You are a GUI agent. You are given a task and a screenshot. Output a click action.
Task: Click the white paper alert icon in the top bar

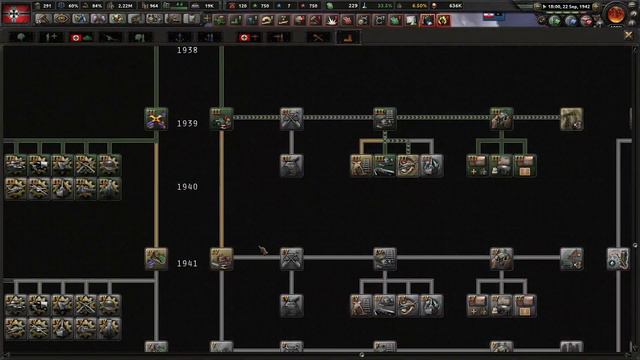[411, 20]
